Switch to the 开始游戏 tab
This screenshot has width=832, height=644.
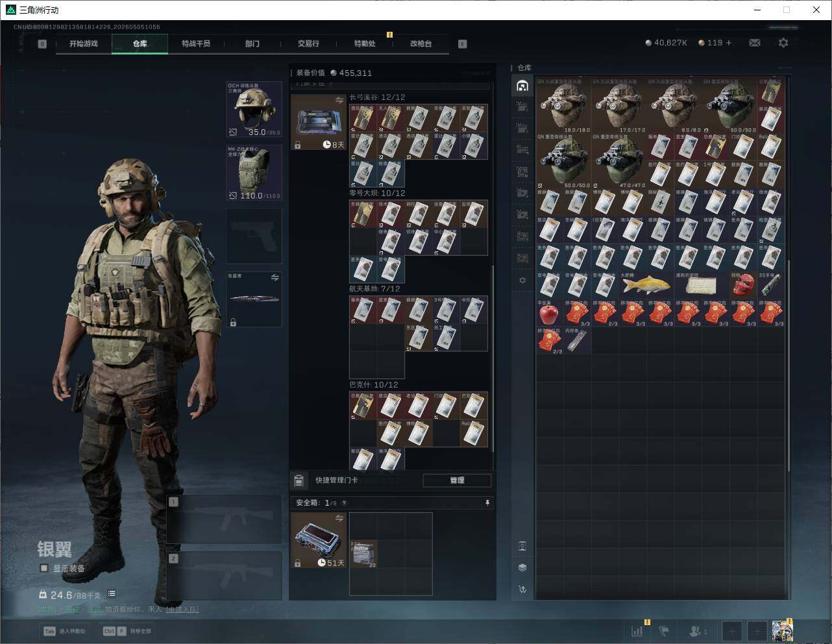point(84,43)
